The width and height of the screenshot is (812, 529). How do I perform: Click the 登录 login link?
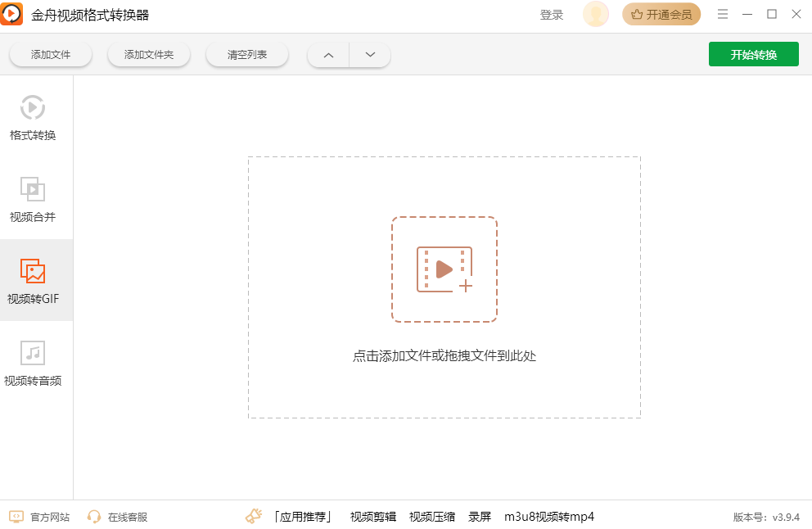(x=552, y=15)
